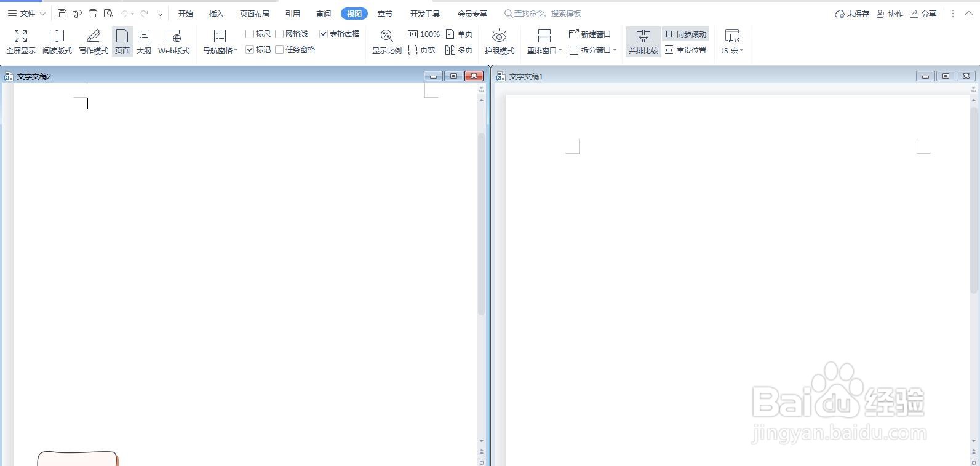Image resolution: width=980 pixels, height=466 pixels.
Task: Click 新建窗口 new window
Action: tap(590, 34)
